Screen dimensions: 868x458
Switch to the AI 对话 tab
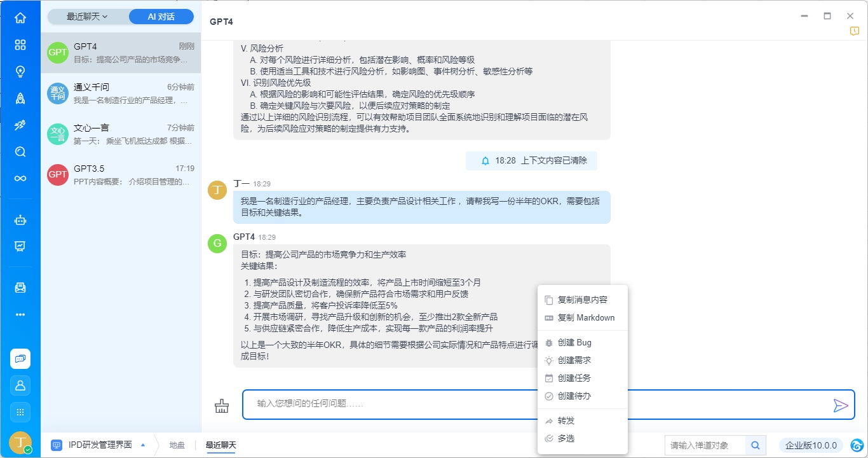pos(161,17)
